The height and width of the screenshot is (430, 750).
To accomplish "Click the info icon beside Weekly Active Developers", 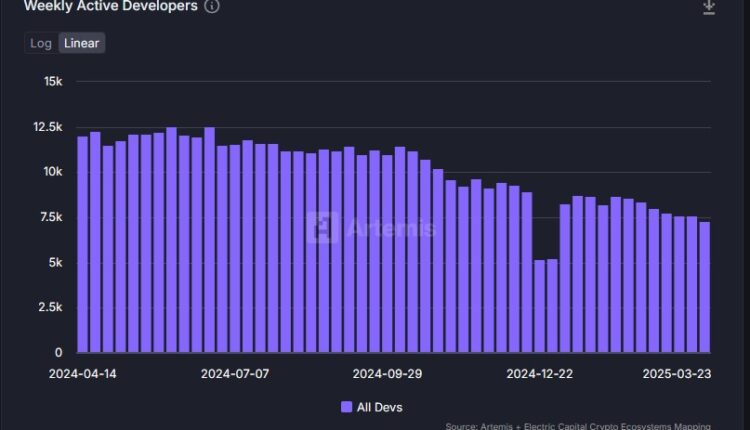I will 212,6.
